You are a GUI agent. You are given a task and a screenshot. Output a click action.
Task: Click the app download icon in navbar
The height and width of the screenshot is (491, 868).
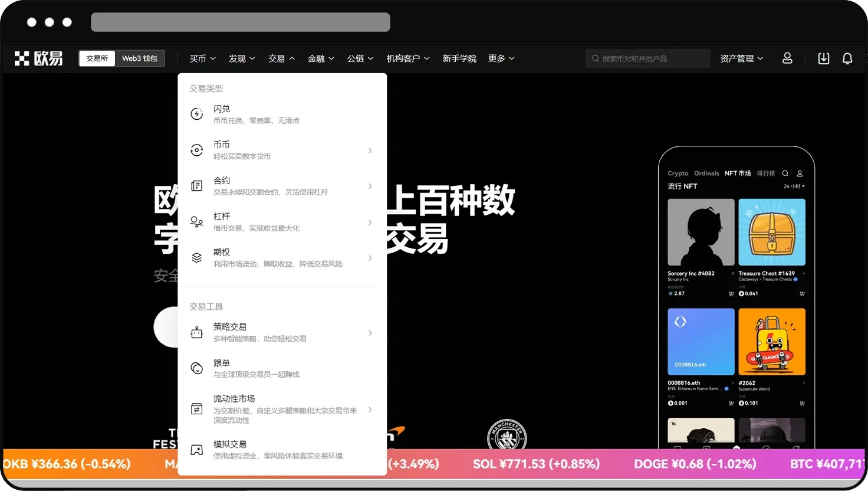click(824, 58)
